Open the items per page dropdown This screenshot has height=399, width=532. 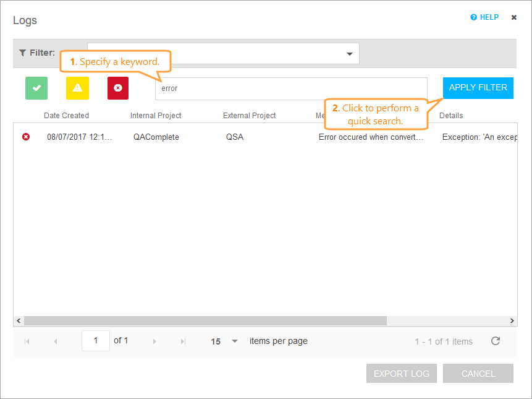222,340
